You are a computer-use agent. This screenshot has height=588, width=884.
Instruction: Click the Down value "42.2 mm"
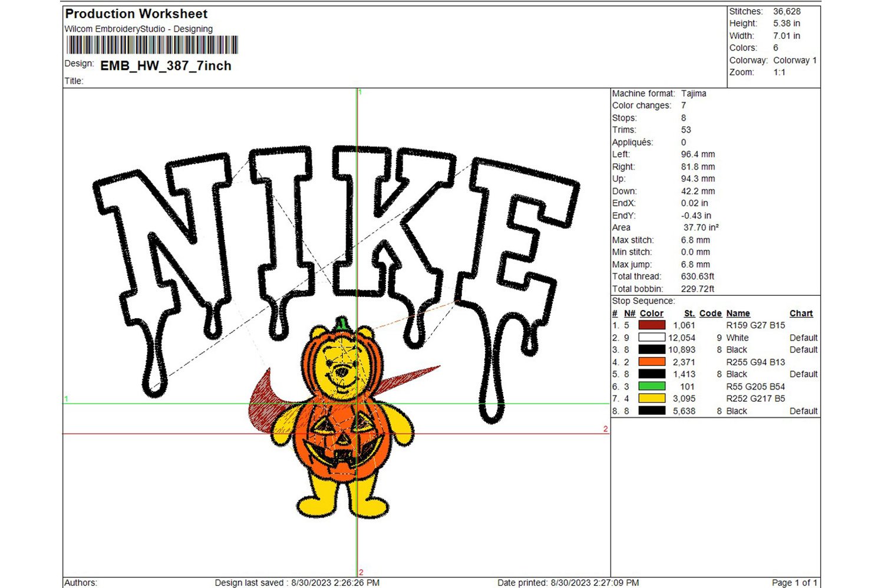(698, 191)
